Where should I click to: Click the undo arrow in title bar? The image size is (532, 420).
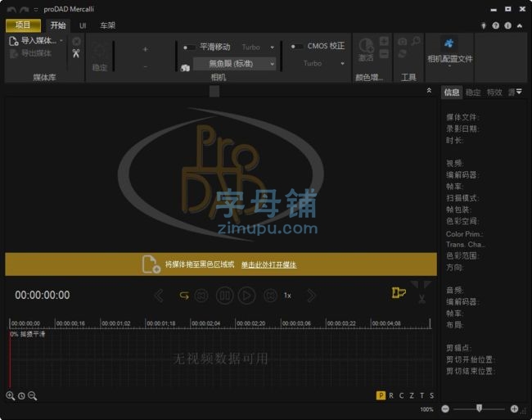coord(11,9)
